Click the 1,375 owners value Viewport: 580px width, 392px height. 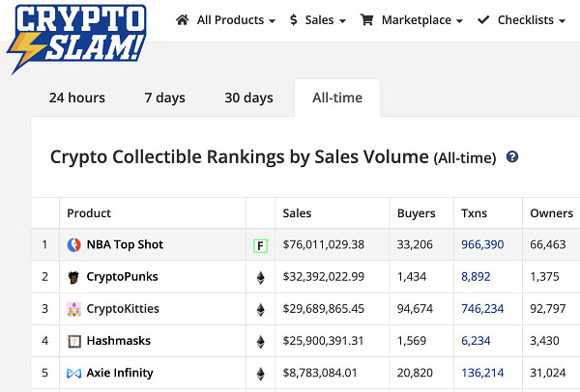[x=544, y=277]
